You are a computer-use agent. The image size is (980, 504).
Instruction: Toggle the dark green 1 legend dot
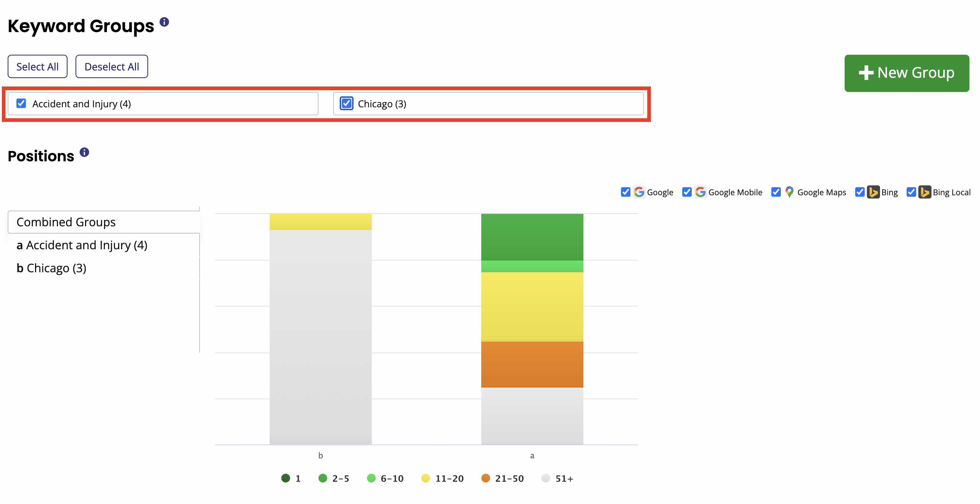click(285, 478)
